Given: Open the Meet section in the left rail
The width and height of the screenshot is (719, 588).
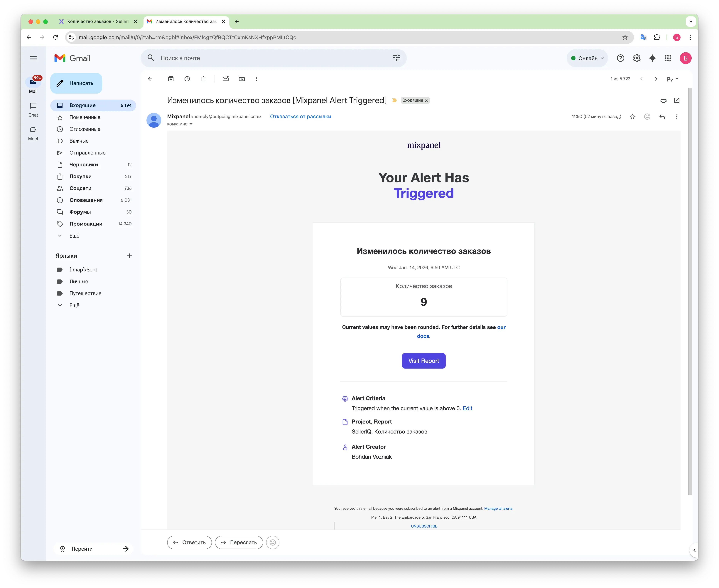Looking at the screenshot, I should 33,133.
